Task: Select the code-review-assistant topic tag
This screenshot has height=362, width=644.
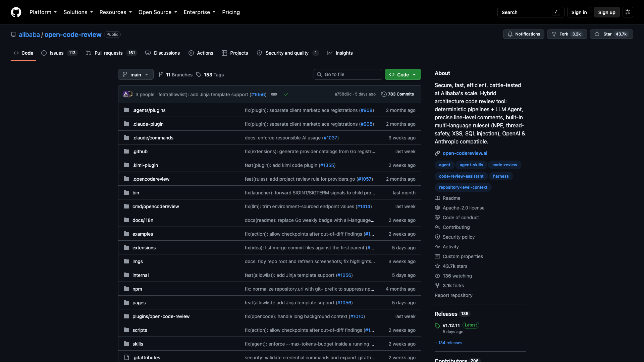Action: click(x=461, y=176)
